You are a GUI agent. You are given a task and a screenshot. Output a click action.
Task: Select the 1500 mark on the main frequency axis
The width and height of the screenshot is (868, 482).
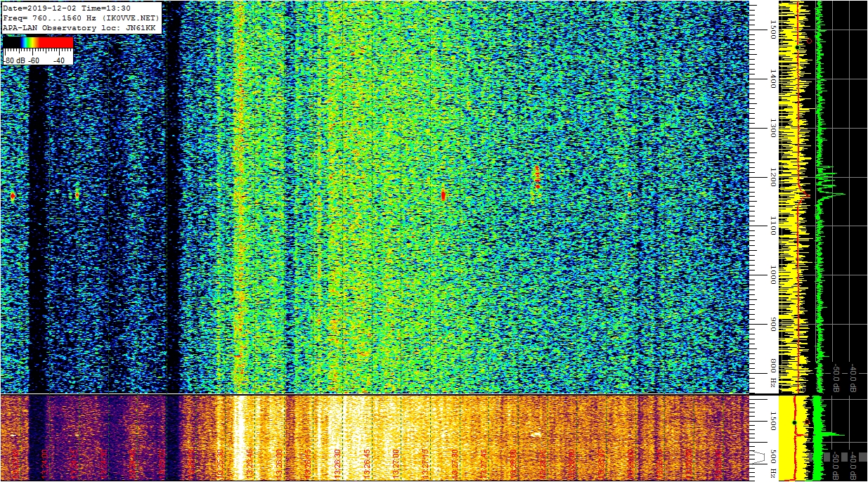tap(773, 29)
